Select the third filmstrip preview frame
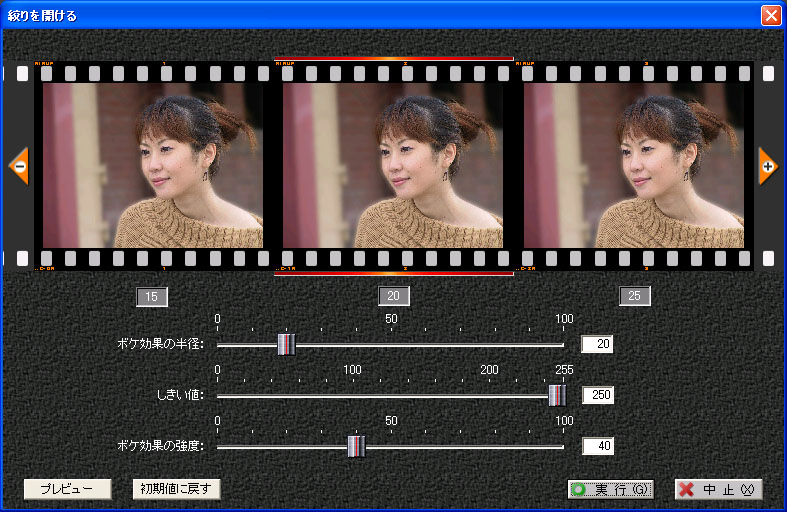Image resolution: width=787 pixels, height=512 pixels. (x=633, y=165)
